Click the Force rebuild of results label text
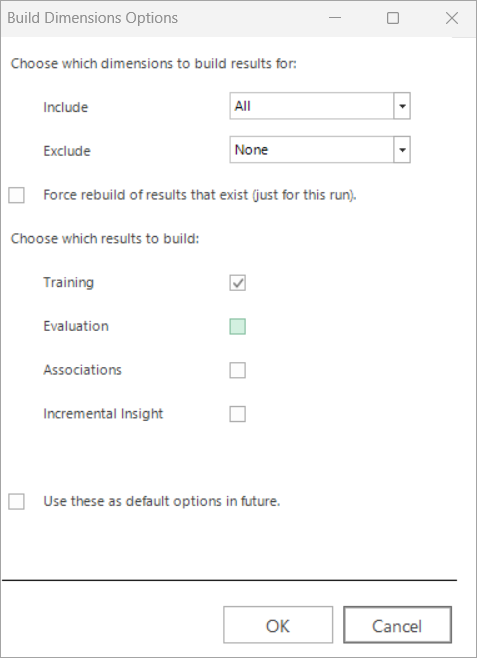Viewport: 477px width, 658px height. 200,195
